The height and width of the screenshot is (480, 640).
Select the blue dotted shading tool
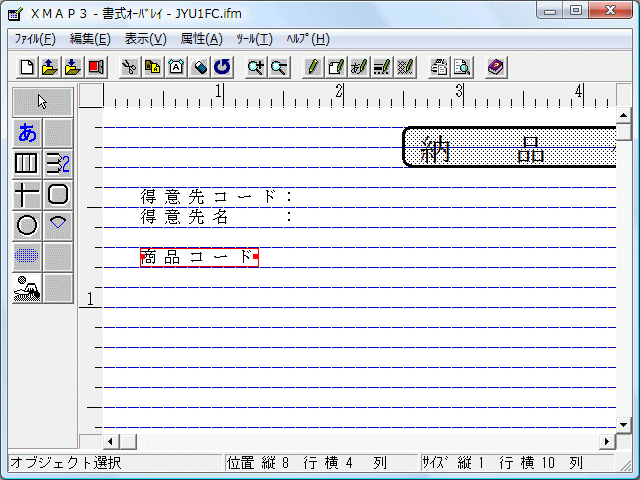click(27, 256)
